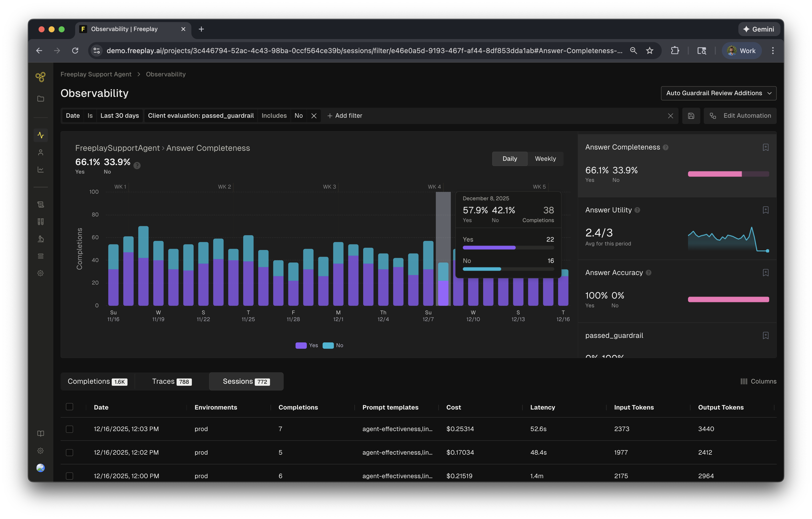Click the Freeplay logo icon
The image size is (812, 519).
click(41, 77)
